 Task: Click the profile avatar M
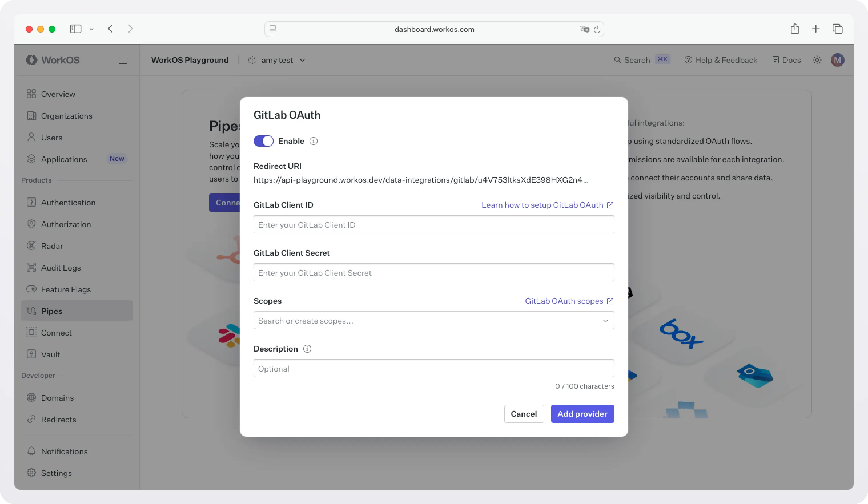click(838, 60)
